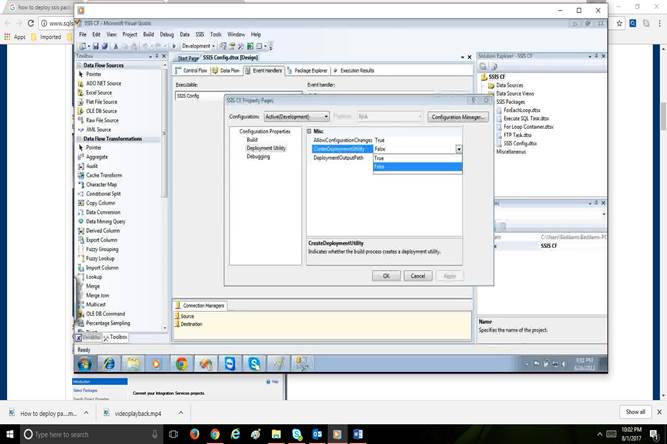The image size is (667, 444).
Task: Switch to the Data Flow tab
Action: (226, 71)
